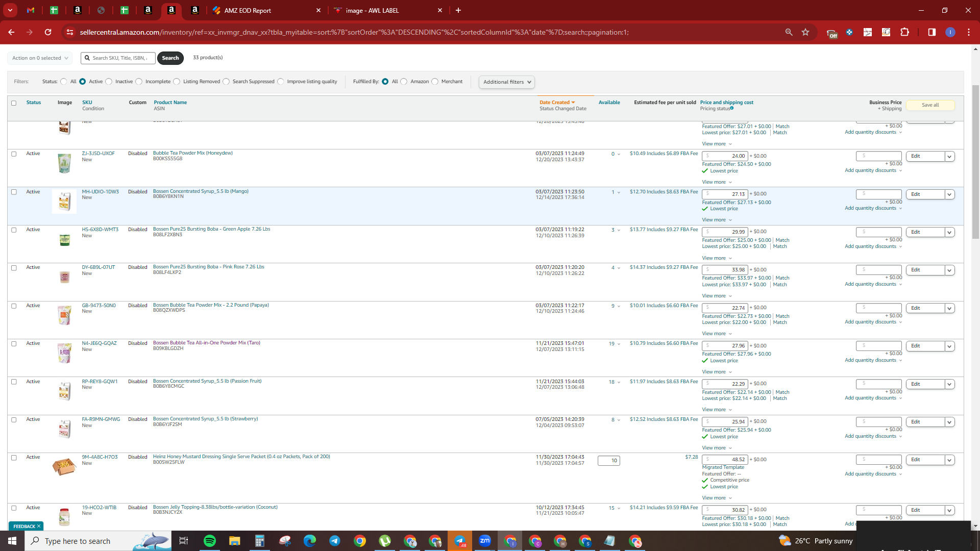Viewport: 980px width, 551px height.
Task: Switch to image - AWL LABEL tab
Action: tap(388, 10)
